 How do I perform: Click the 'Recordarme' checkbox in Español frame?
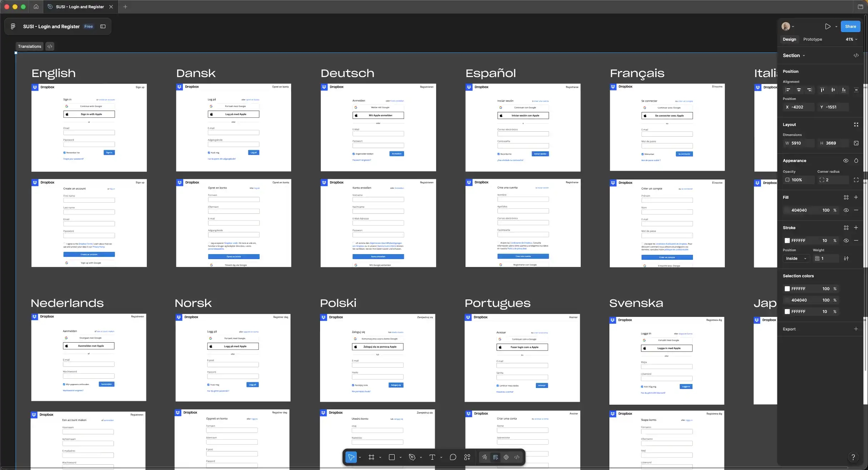499,154
